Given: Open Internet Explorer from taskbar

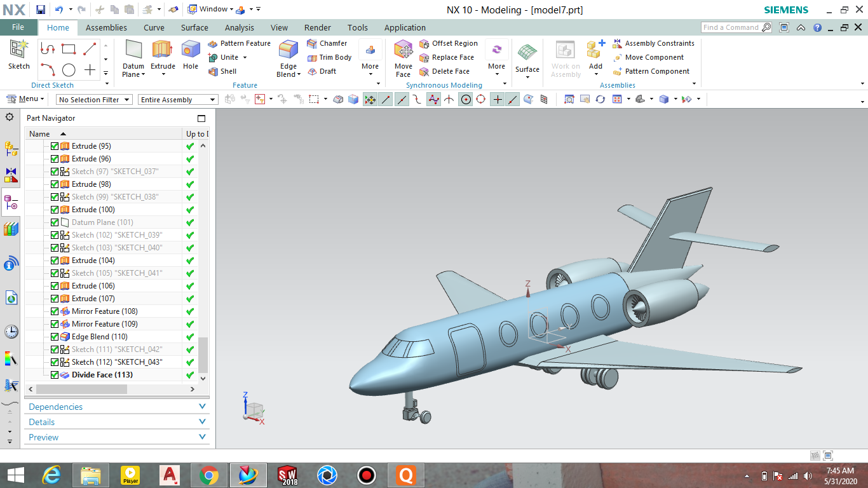Looking at the screenshot, I should 51,475.
